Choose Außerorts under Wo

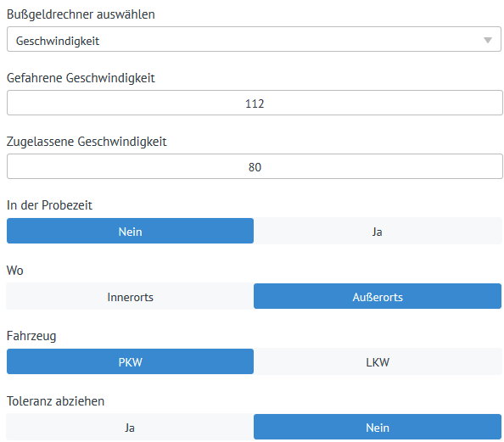[x=378, y=296]
